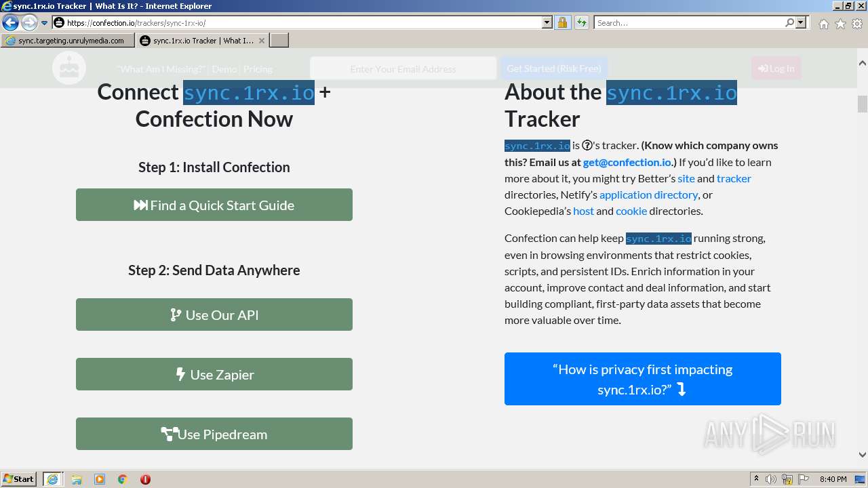Click the browser Forward arrow button
Viewport: 868px width, 488px height.
(x=29, y=22)
